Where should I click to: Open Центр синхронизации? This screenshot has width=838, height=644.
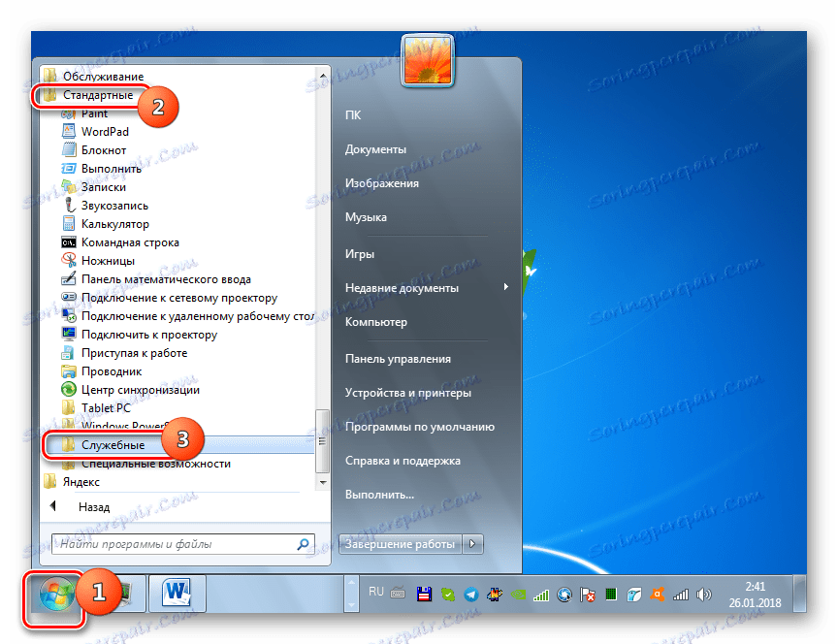pyautogui.click(x=140, y=390)
